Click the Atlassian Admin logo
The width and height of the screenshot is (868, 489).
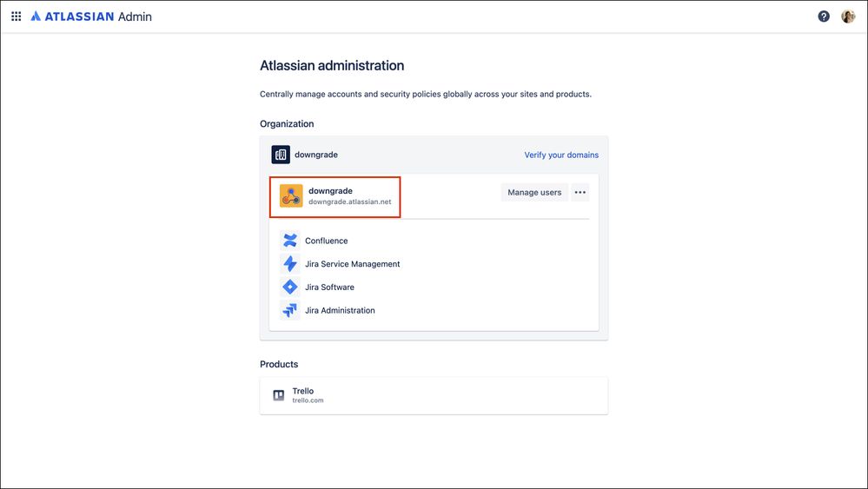pos(91,17)
